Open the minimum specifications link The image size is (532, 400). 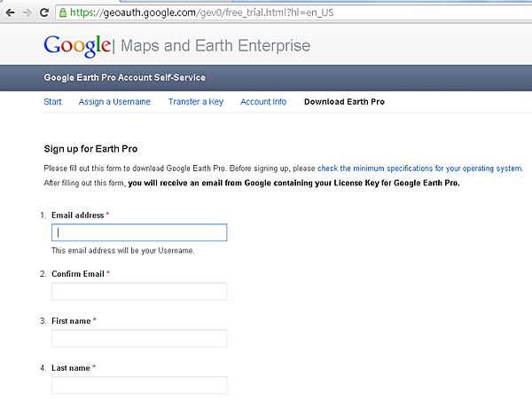(419, 169)
